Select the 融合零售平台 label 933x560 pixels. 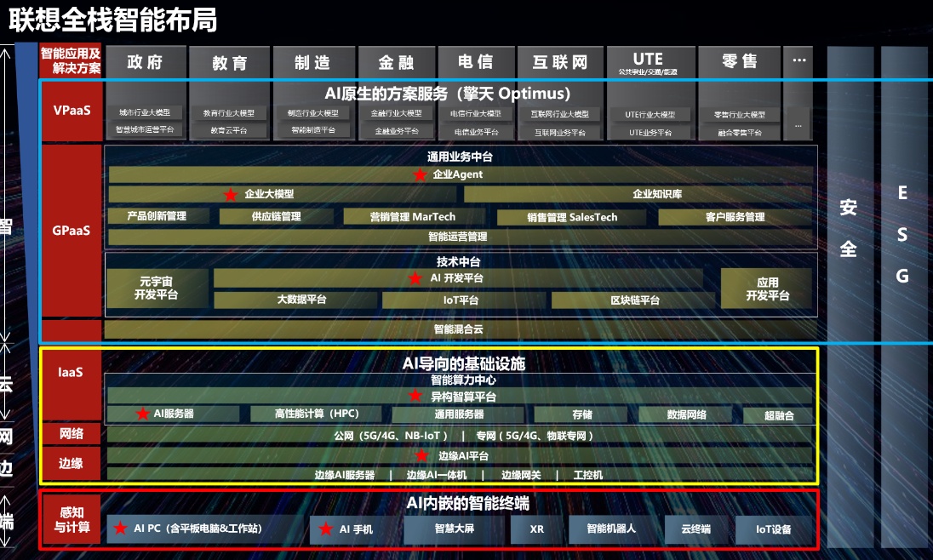(x=739, y=133)
